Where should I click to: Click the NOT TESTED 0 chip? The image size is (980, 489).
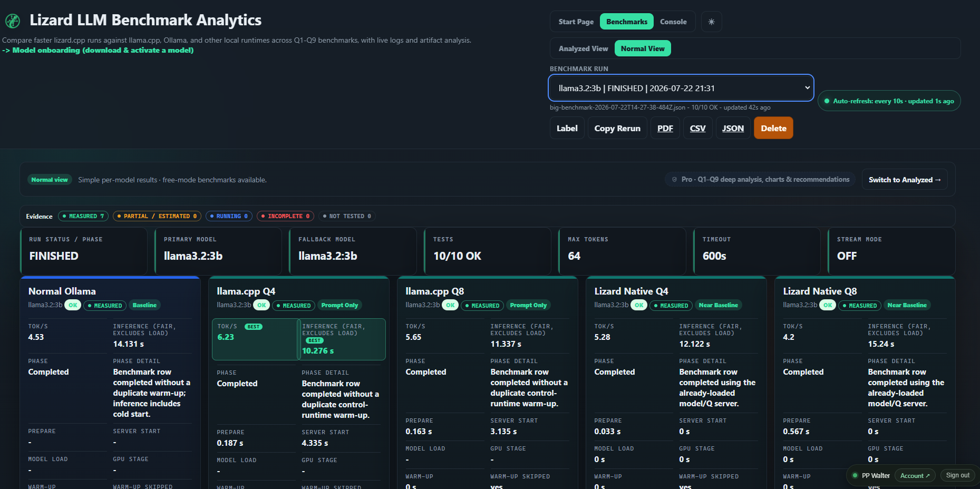pos(347,216)
